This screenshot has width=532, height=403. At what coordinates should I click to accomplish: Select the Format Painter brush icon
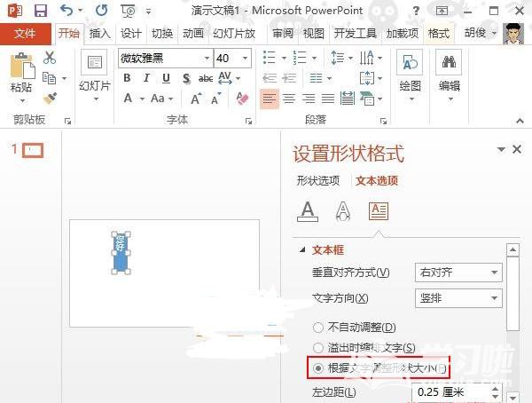[x=50, y=99]
